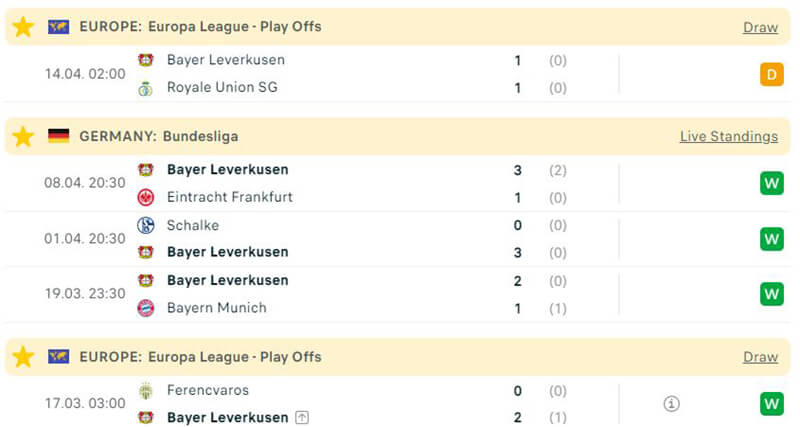This screenshot has height=427, width=800.
Task: Click the Eintracht Frankfurt team logo
Action: [x=146, y=197]
